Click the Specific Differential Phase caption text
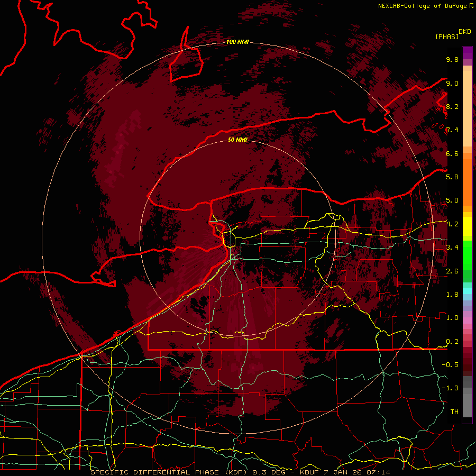 coord(241,472)
